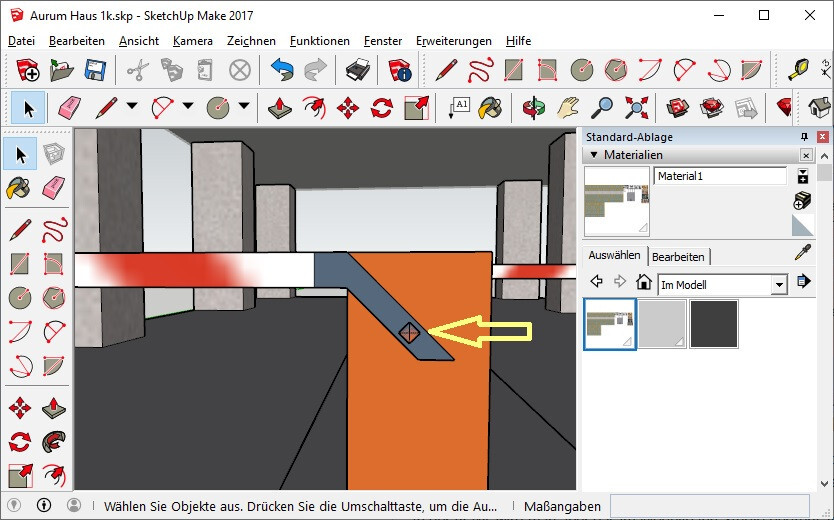The width and height of the screenshot is (834, 520).
Task: Open the Circle tool dropdown arrow
Action: 244,106
